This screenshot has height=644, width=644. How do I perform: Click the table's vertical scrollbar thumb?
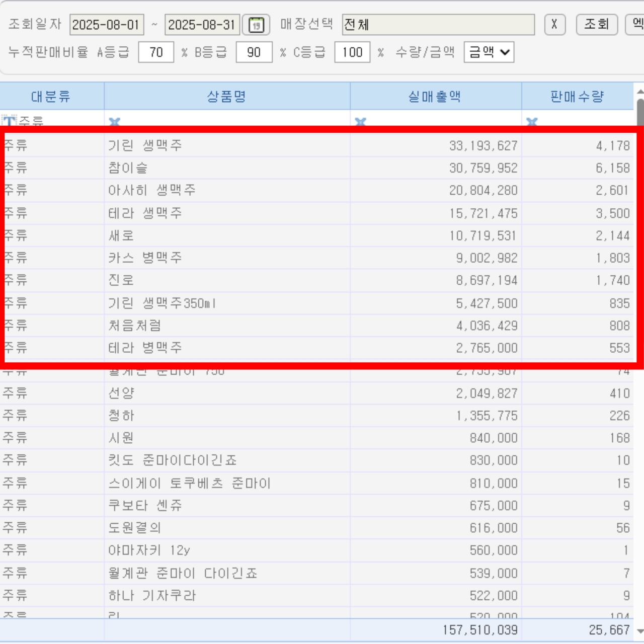click(640, 112)
